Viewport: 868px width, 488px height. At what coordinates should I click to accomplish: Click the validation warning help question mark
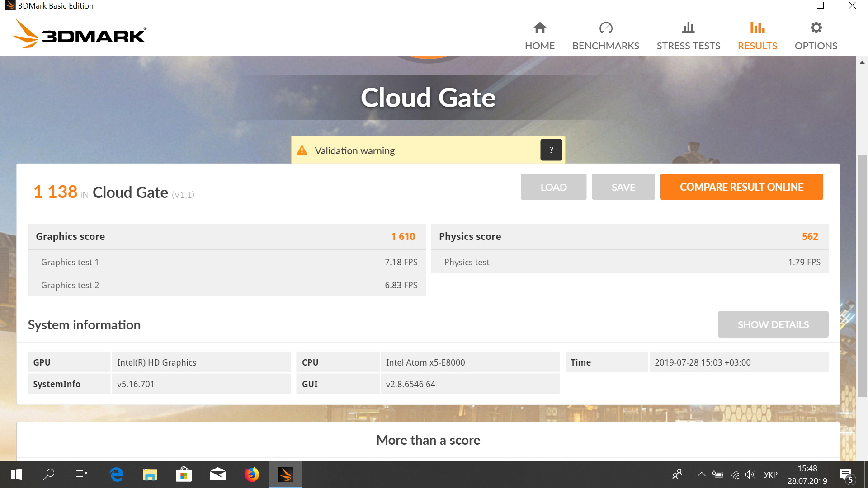pyautogui.click(x=551, y=150)
